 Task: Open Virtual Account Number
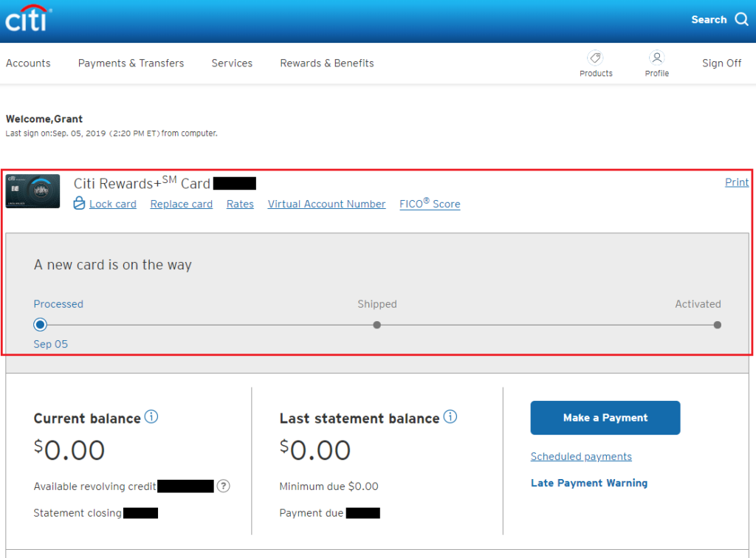pos(326,204)
